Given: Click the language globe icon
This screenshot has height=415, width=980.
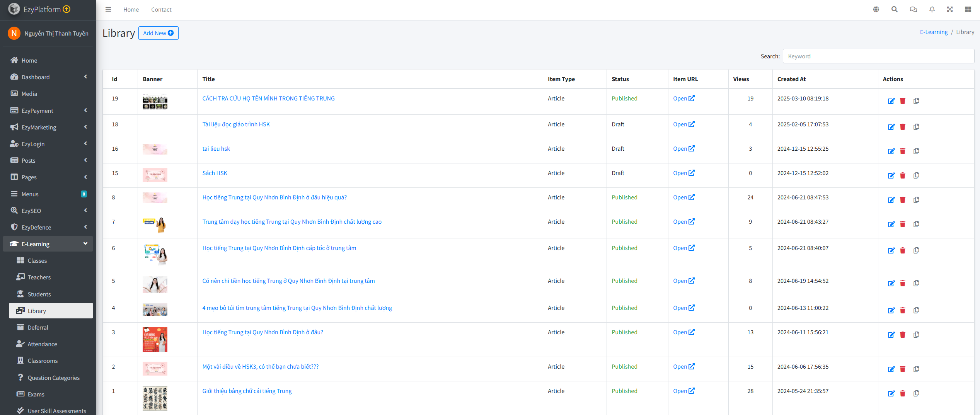Looking at the screenshot, I should 876,10.
